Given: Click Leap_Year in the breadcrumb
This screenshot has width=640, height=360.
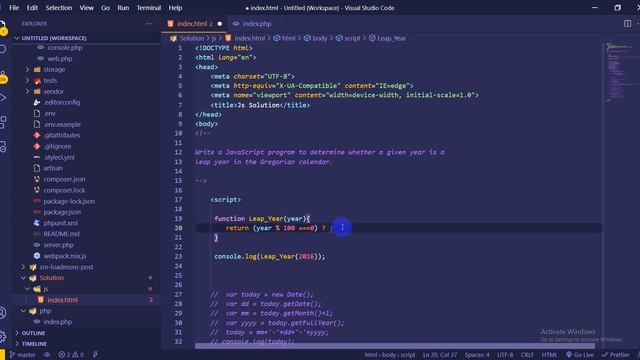Looking at the screenshot, I should (391, 38).
